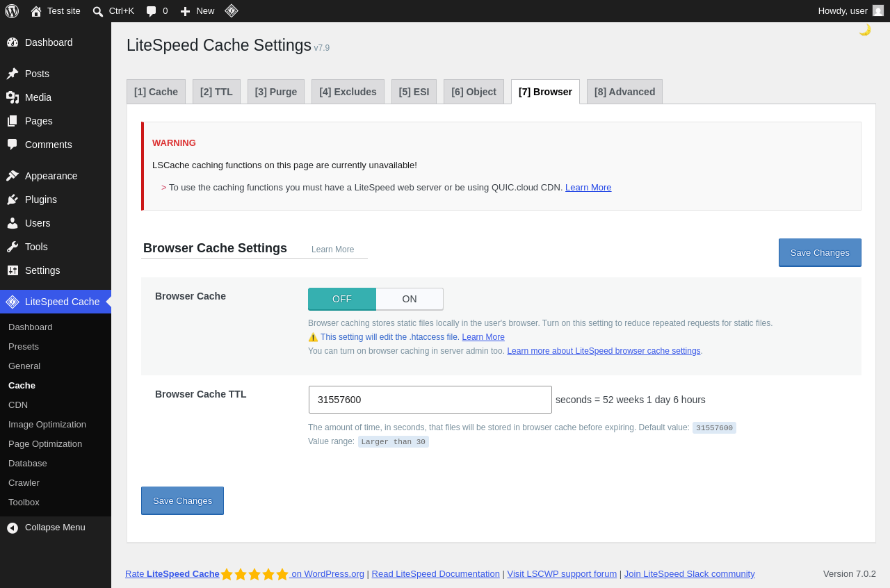This screenshot has width=890, height=588.
Task: Switch to the [1] Cache tab
Action: (x=156, y=92)
